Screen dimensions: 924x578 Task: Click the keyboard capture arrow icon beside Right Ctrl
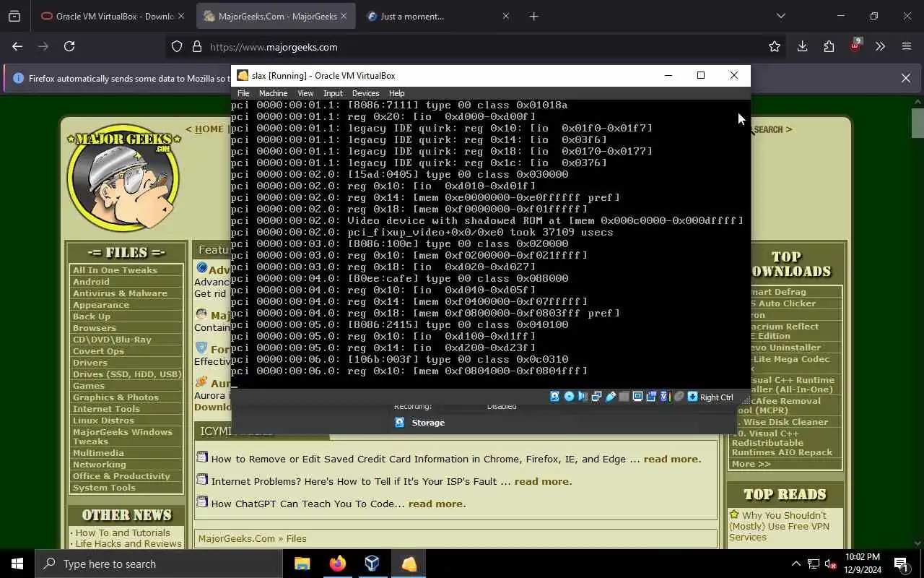[x=692, y=397]
